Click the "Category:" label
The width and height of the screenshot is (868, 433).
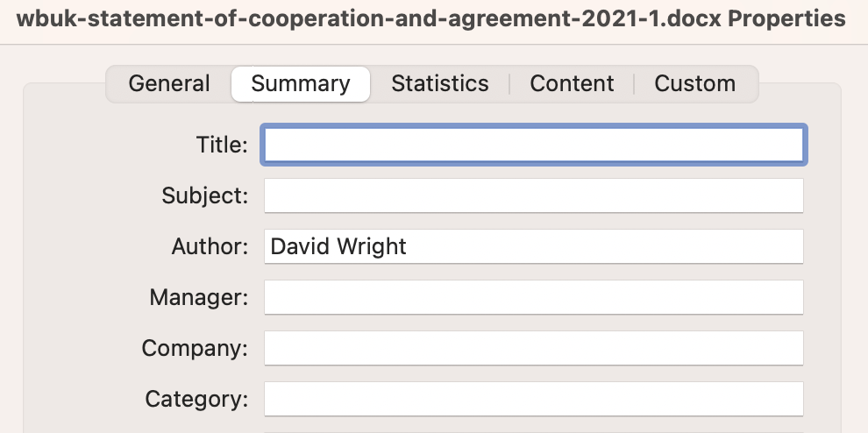(196, 399)
